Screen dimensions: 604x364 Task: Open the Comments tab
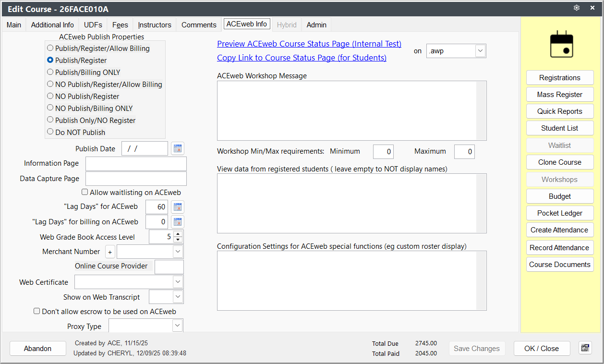coord(199,24)
